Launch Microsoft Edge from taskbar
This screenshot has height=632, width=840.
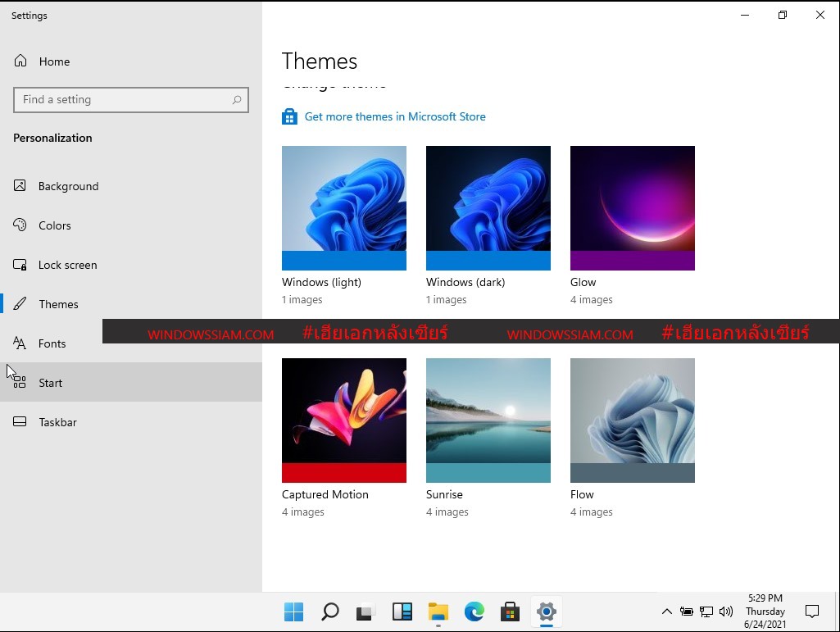click(x=474, y=612)
